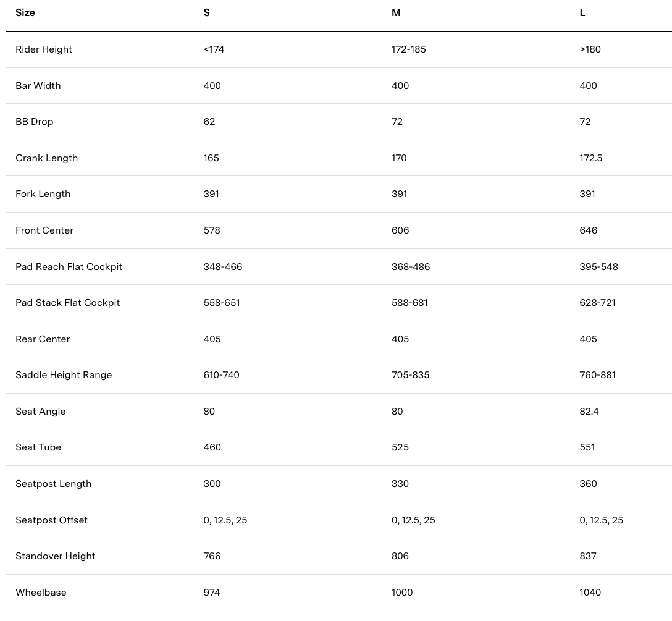This screenshot has height=621, width=672.
Task: Click the BB Drop row label
Action: 35,122
